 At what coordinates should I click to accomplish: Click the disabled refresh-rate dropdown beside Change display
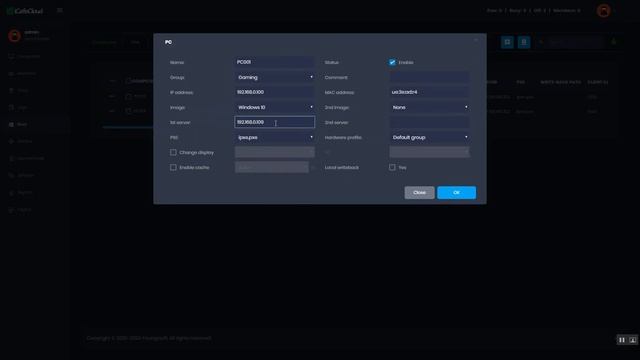[429, 152]
